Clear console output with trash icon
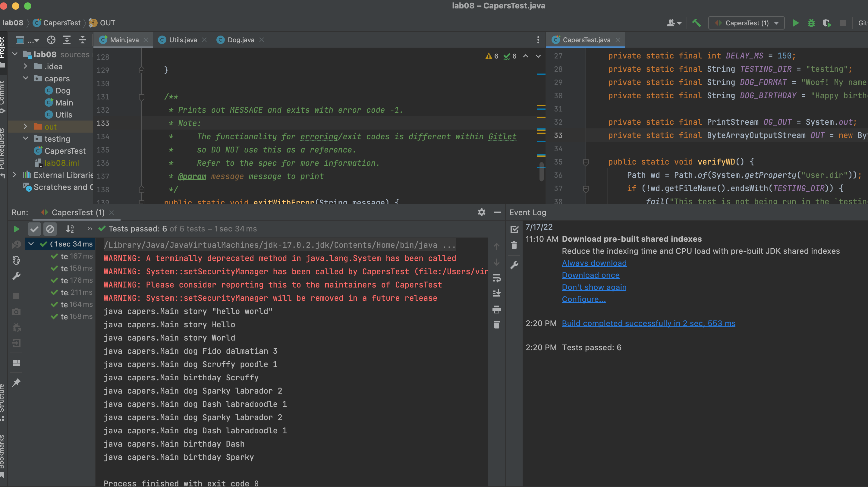This screenshot has width=868, height=487. coord(496,325)
